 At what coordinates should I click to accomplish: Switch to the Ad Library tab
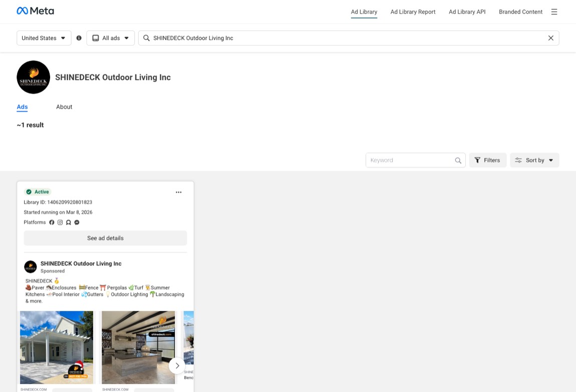point(364,12)
